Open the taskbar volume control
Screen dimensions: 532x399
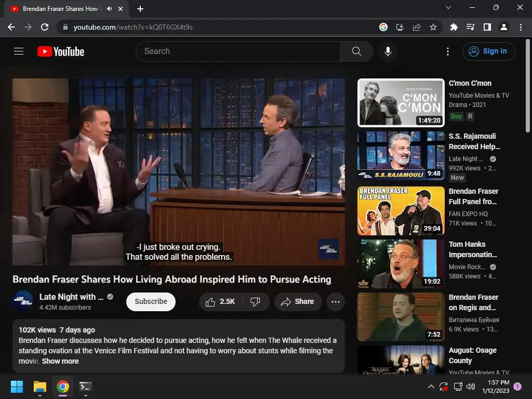471,387
